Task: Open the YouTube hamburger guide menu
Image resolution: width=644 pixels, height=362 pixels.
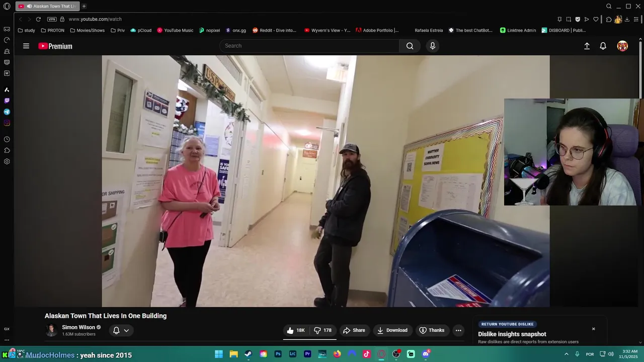Action: [26, 46]
